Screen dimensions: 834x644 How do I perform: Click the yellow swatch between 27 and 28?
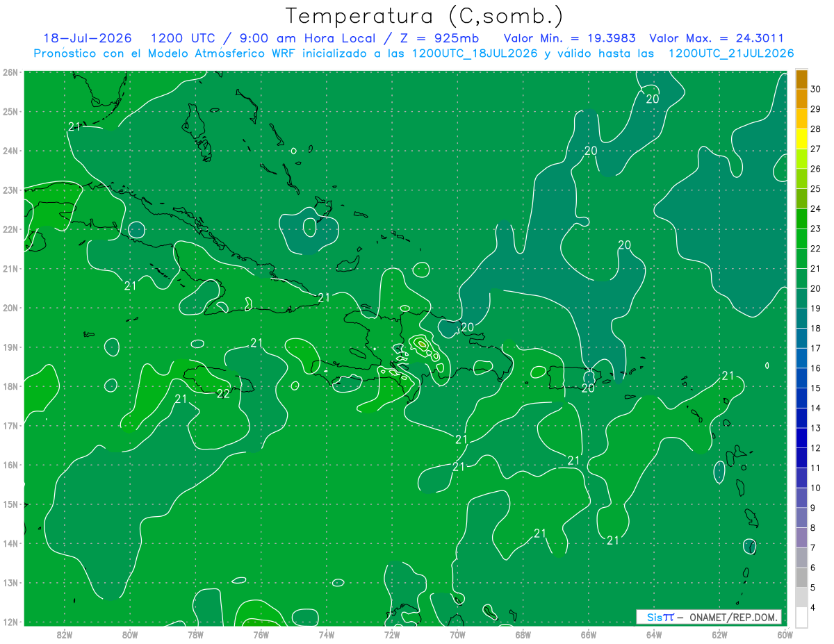[x=801, y=140]
